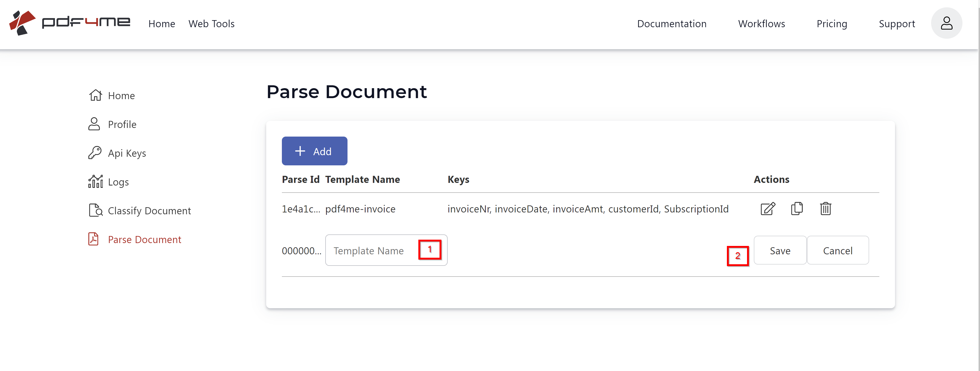Image resolution: width=980 pixels, height=371 pixels.
Task: Click the Support link in header
Action: click(897, 24)
